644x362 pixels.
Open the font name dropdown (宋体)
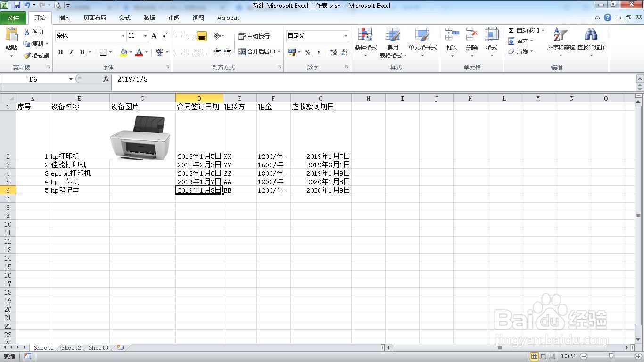coord(124,36)
